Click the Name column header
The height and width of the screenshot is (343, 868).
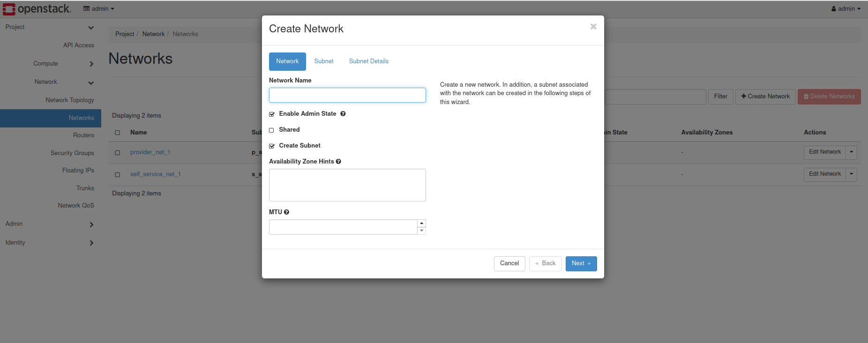tap(139, 133)
